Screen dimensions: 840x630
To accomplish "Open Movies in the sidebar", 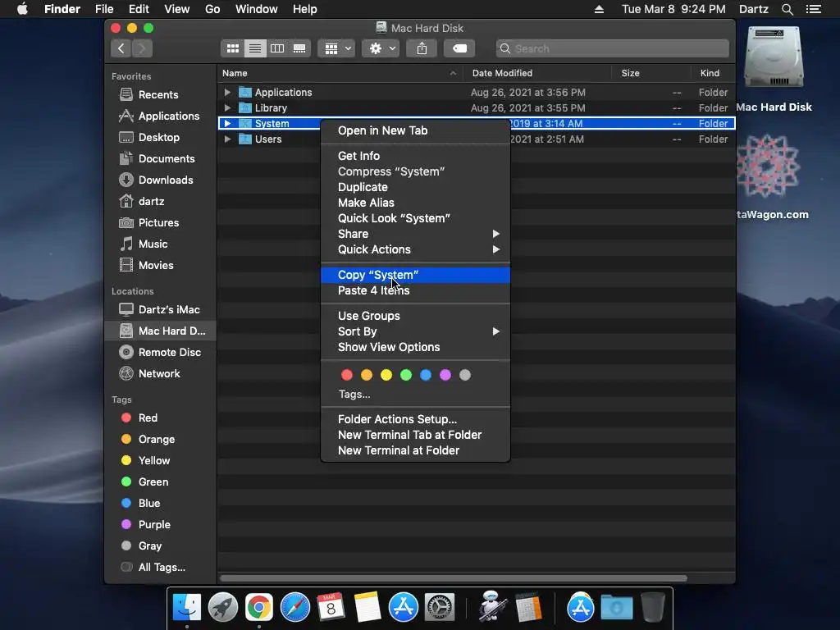I will click(x=156, y=266).
